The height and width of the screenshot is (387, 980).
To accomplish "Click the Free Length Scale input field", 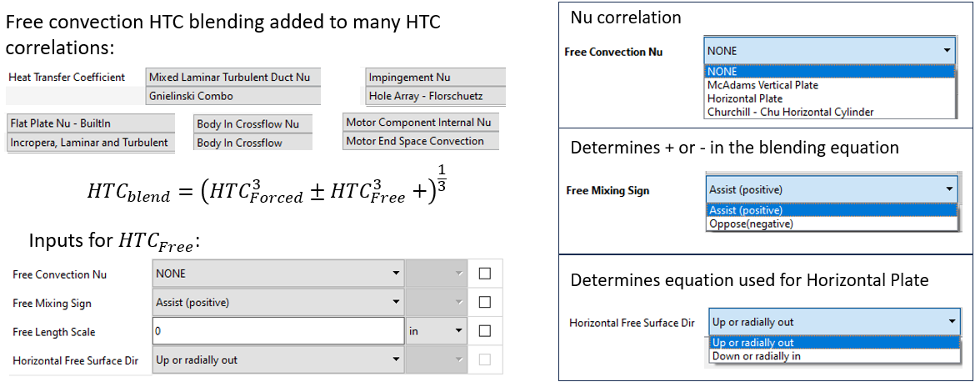I will (x=277, y=331).
